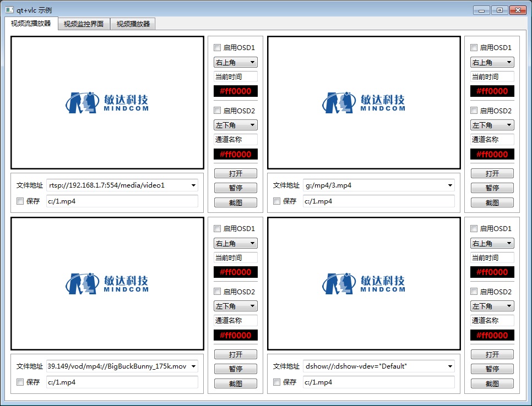Pick OSD2 #ff0000 swatch in BigBuckBunny panel

click(236, 335)
